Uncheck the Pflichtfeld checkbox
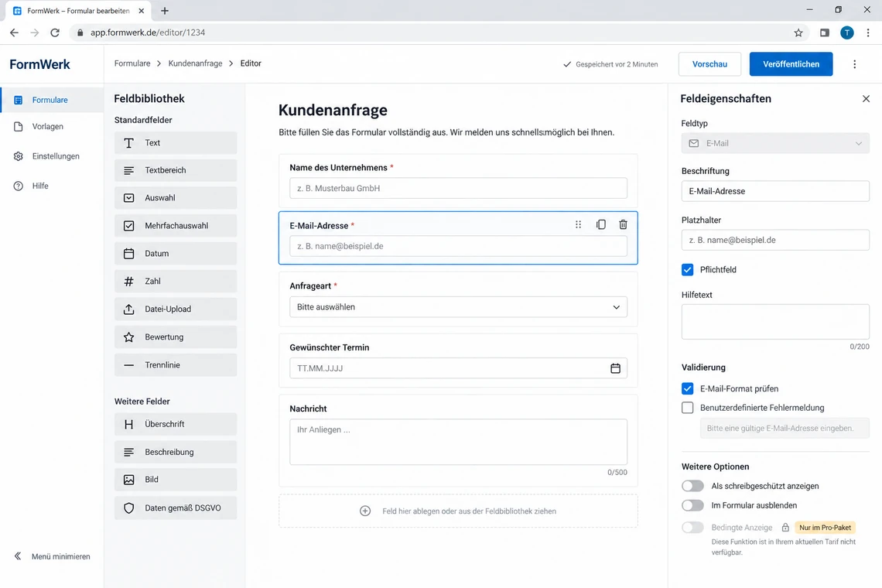This screenshot has height=588, width=882. (x=687, y=269)
